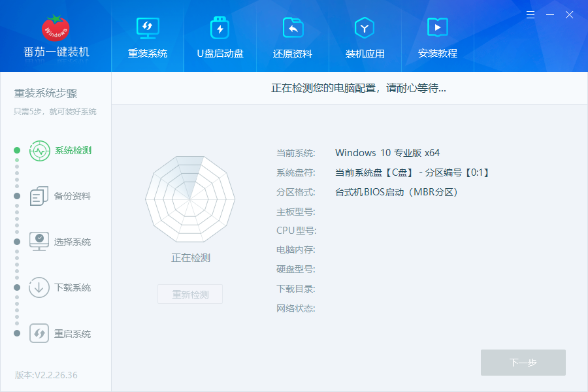This screenshot has width=588, height=392.
Task: Click the 正在检测您的电脑配置 status message
Action: click(x=359, y=88)
